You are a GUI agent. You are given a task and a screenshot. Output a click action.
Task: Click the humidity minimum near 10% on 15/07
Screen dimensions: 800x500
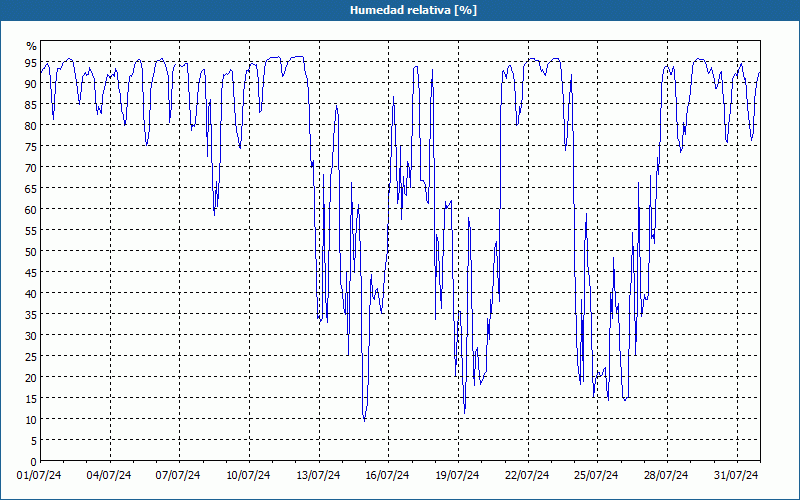click(364, 420)
